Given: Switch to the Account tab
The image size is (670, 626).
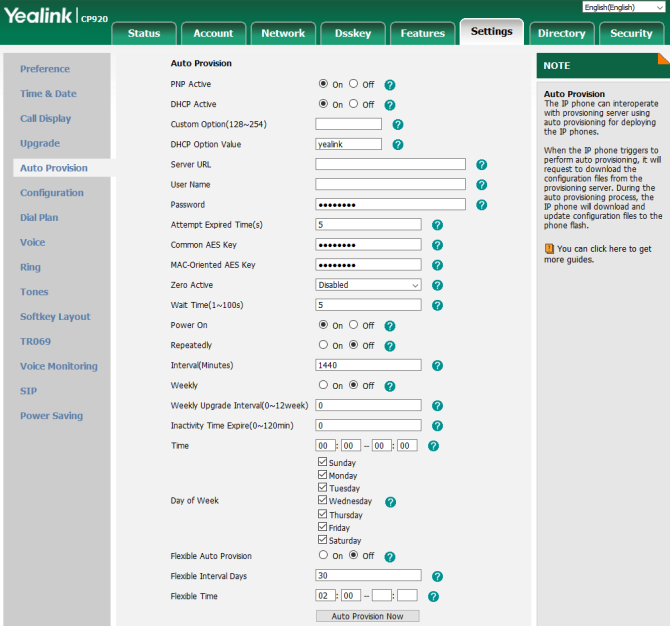Looking at the screenshot, I should tap(213, 33).
